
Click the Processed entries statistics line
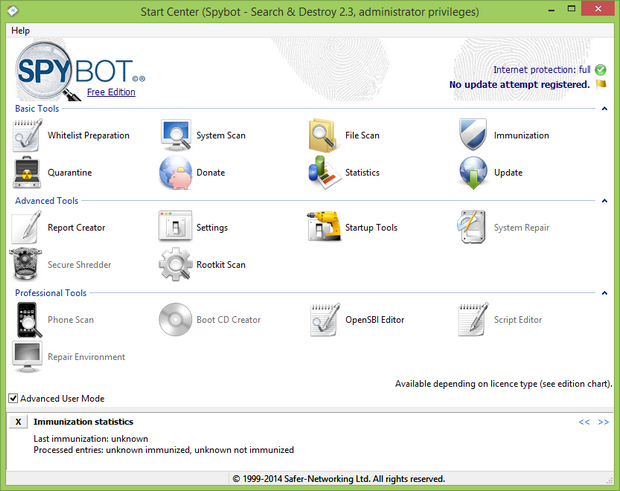tap(164, 449)
